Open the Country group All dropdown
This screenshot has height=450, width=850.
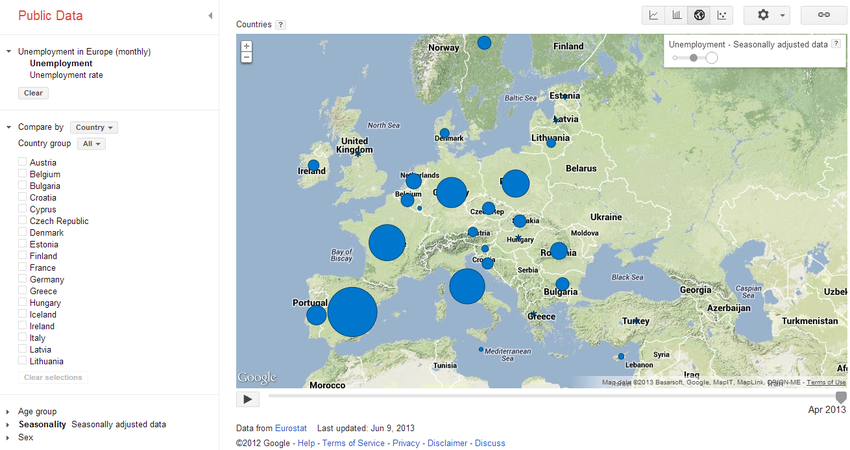click(x=91, y=144)
